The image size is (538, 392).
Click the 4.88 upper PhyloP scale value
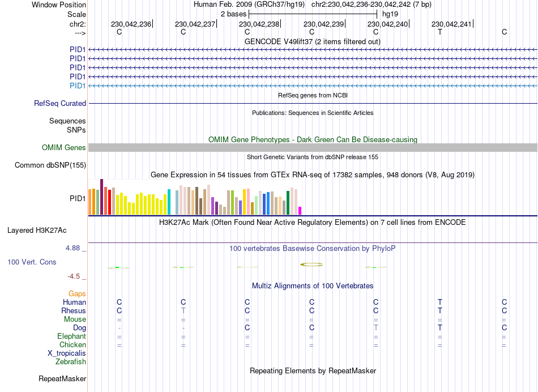(72, 248)
